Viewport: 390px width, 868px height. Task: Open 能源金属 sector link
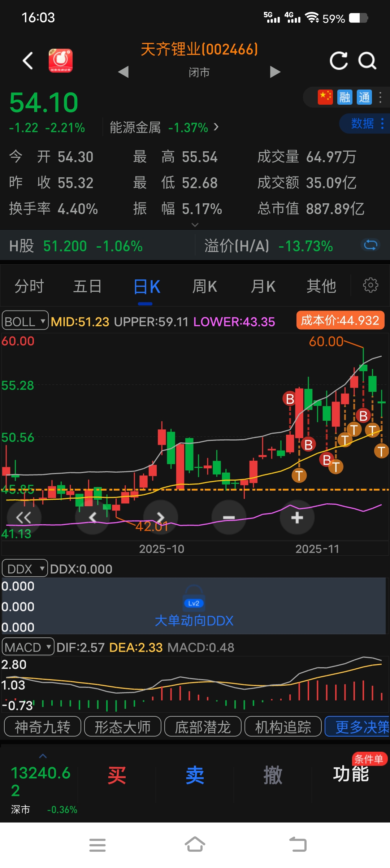pyautogui.click(x=164, y=127)
